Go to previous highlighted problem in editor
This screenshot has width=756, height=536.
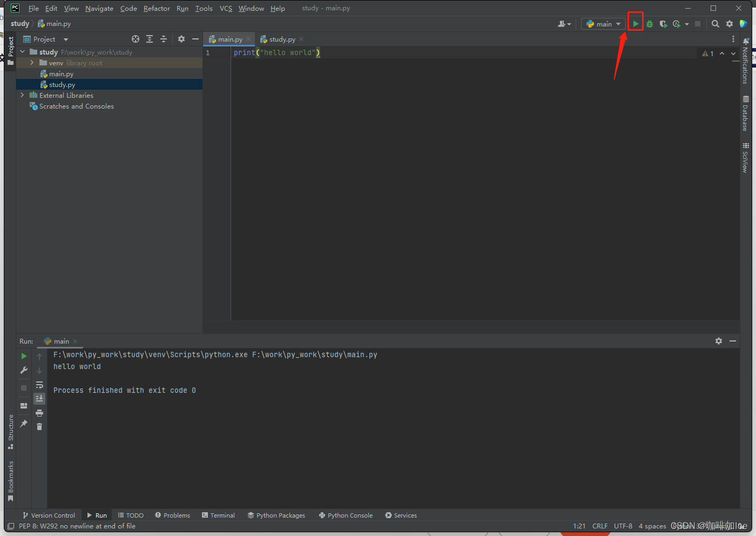point(722,53)
